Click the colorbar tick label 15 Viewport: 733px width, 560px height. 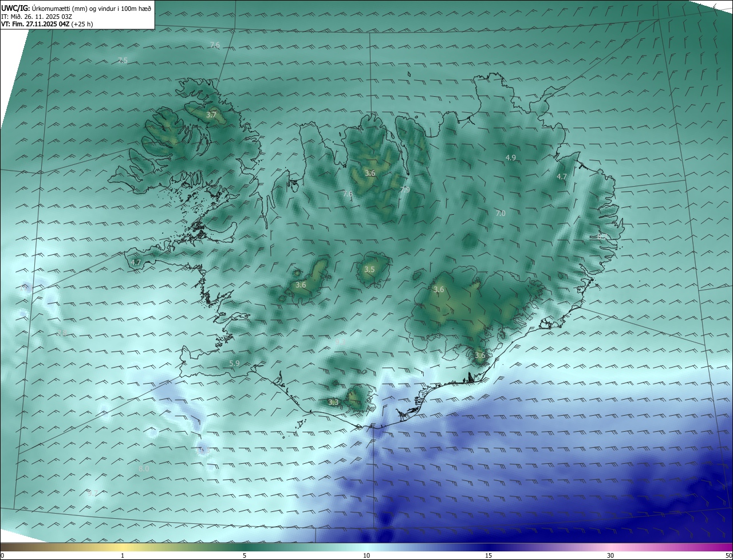click(488, 555)
